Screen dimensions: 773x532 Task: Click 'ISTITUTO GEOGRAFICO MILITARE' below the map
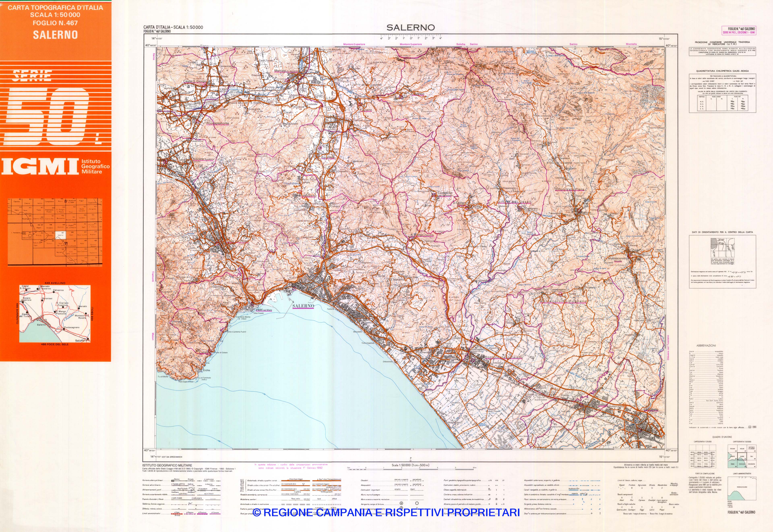[x=167, y=465]
